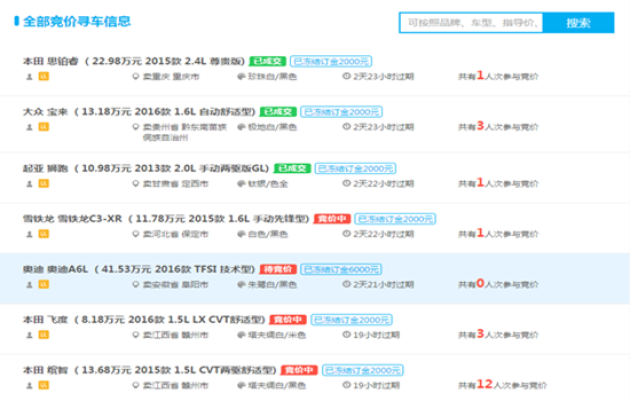The image size is (630, 401).
Task: Click the 已冻结订金2000元 tag on 思铂睿
Action: coord(331,61)
